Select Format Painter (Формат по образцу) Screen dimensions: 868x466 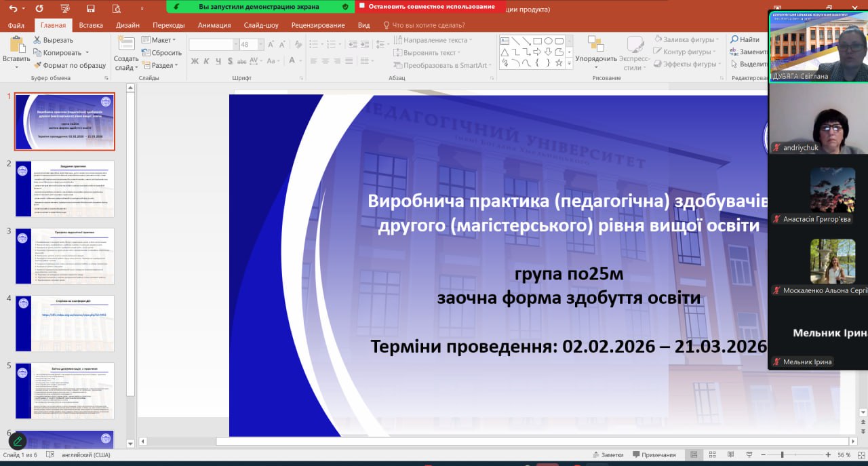(x=69, y=65)
